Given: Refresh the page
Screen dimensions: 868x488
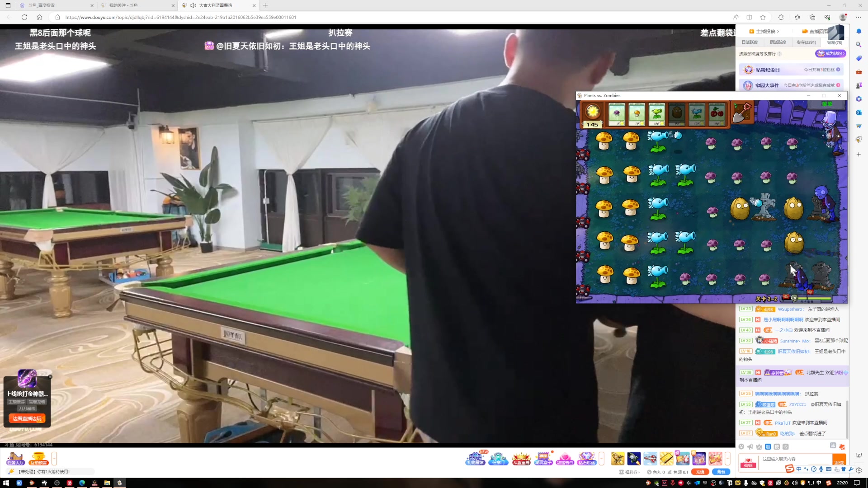Looking at the screenshot, I should click(x=24, y=17).
